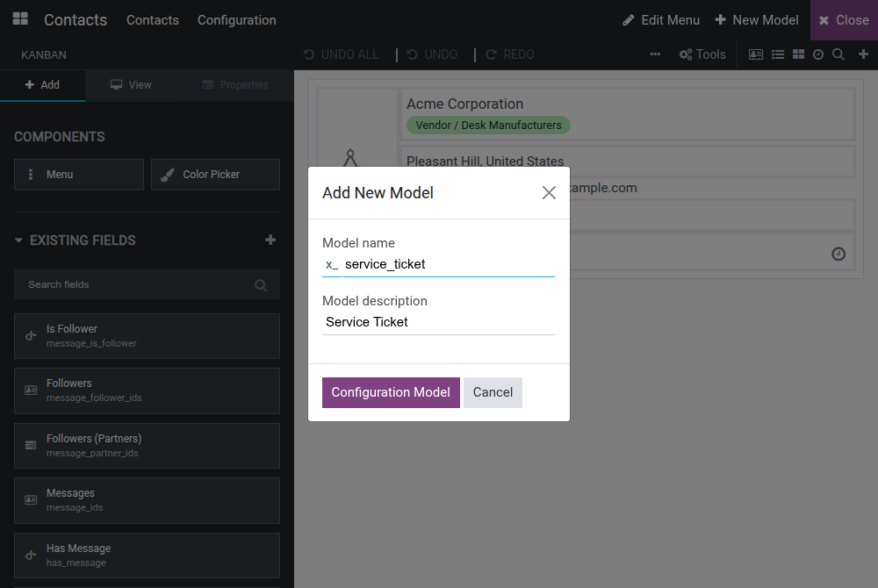Click the Configuration Model button

click(391, 392)
